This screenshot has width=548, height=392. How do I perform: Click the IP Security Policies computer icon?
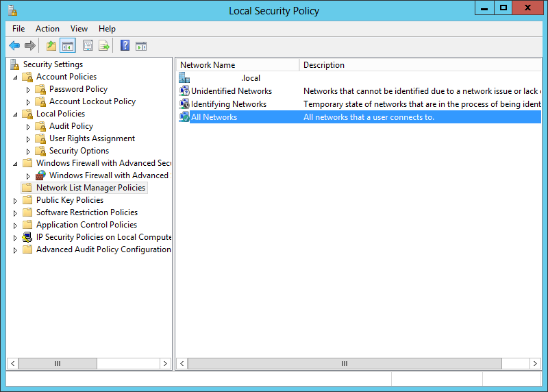27,237
